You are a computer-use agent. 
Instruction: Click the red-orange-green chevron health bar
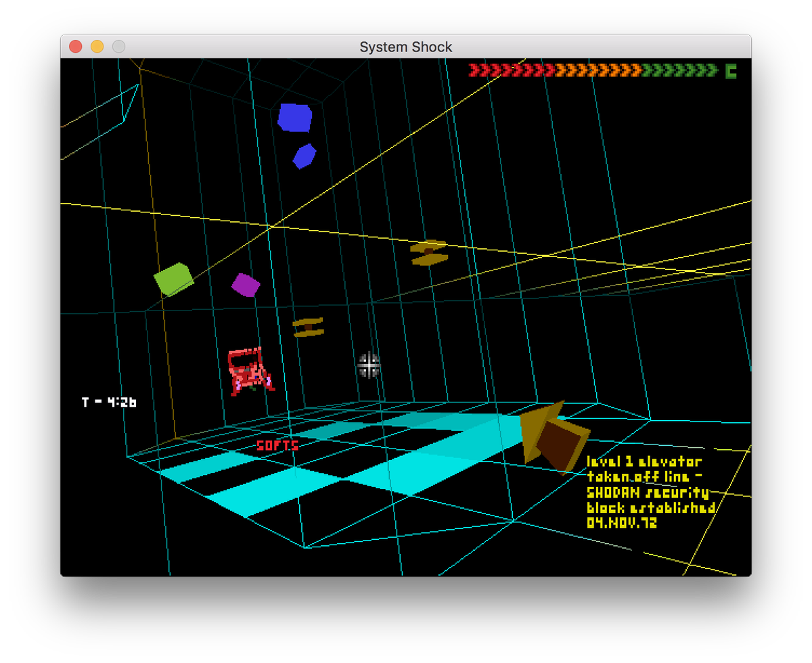(x=593, y=70)
